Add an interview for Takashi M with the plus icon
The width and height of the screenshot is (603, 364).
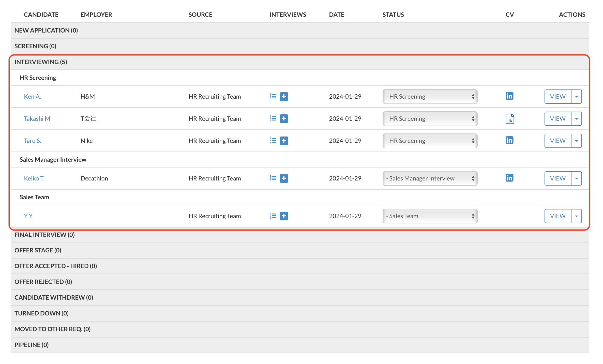(284, 118)
